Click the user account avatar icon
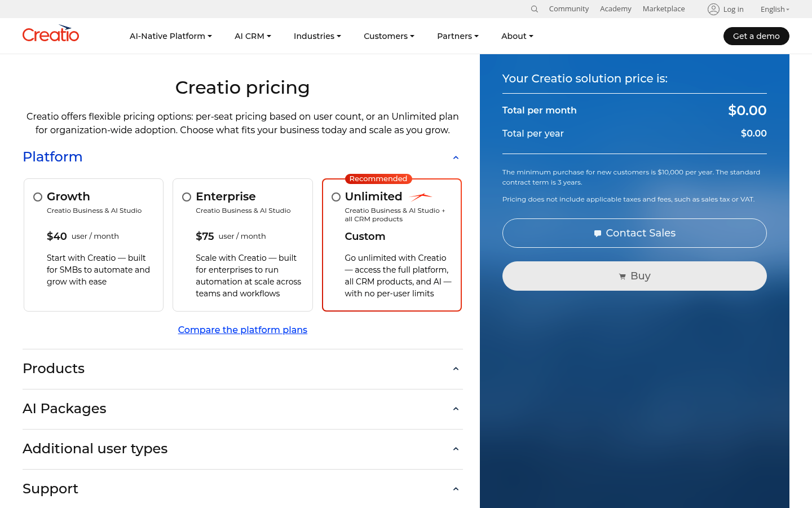The height and width of the screenshot is (508, 812). (x=713, y=9)
